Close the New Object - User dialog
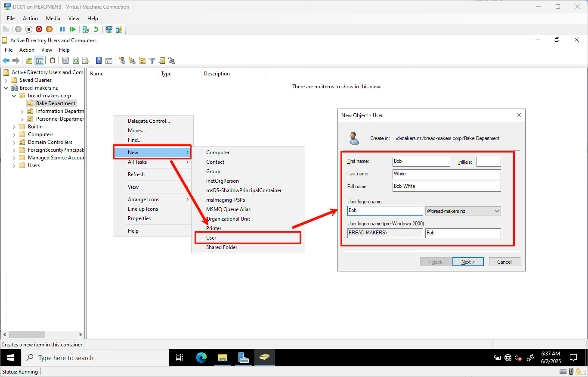The width and height of the screenshot is (588, 377). pyautogui.click(x=519, y=115)
